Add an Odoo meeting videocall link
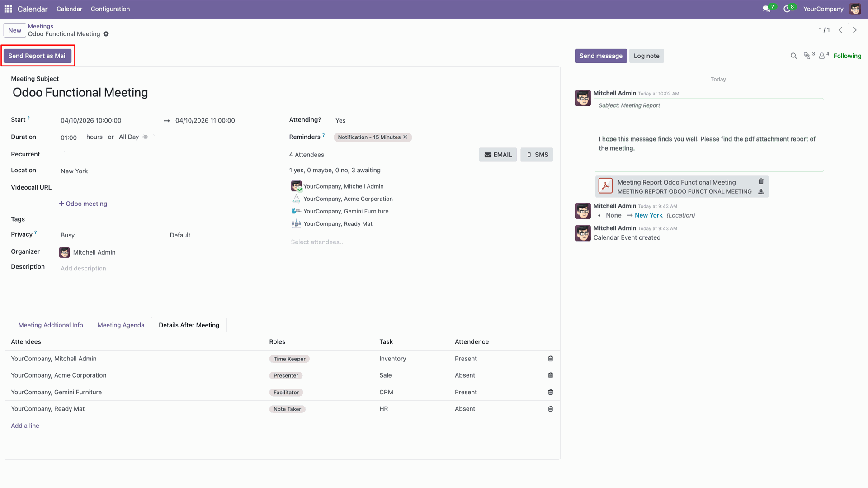 click(x=83, y=204)
